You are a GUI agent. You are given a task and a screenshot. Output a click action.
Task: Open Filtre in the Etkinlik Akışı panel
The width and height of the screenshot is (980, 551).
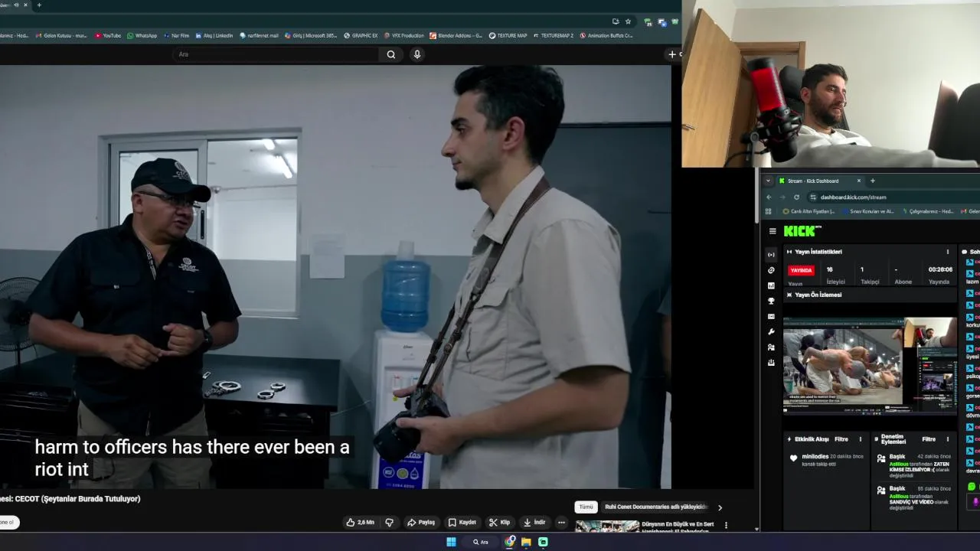[x=841, y=439]
